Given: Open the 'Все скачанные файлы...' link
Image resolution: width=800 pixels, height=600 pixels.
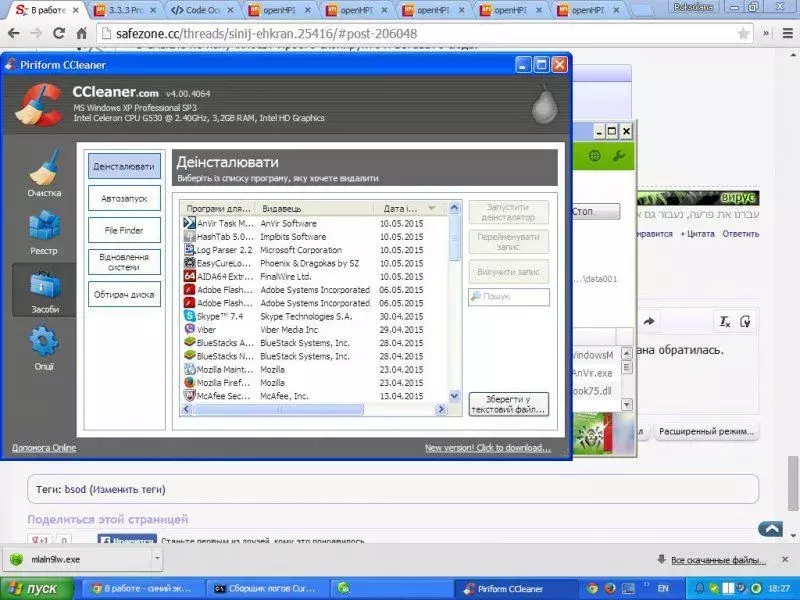Looking at the screenshot, I should (718, 560).
